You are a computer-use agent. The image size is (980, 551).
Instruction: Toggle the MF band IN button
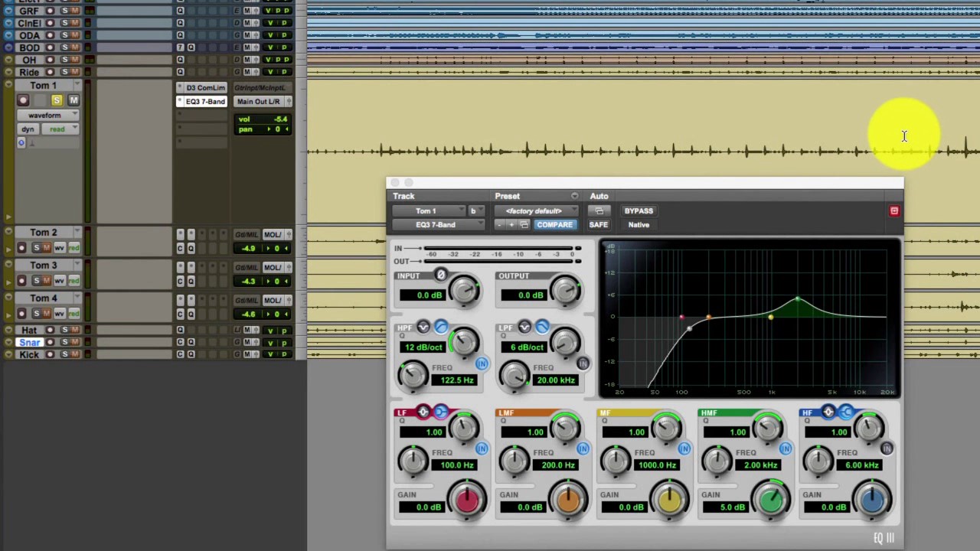pyautogui.click(x=684, y=448)
